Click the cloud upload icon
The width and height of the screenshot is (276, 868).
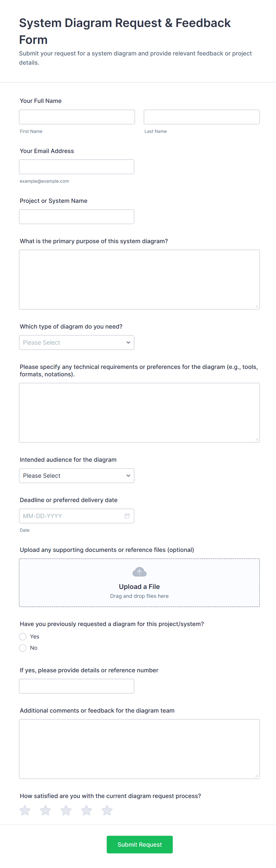point(139,572)
